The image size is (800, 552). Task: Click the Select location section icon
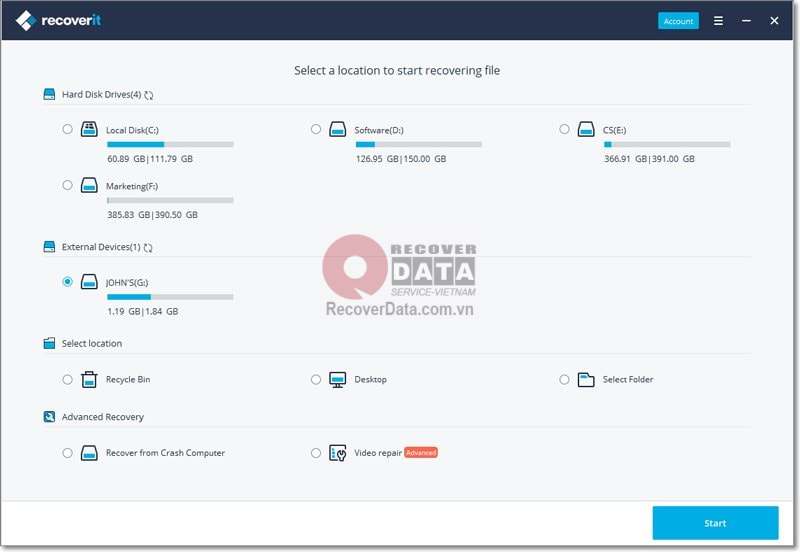tap(49, 343)
